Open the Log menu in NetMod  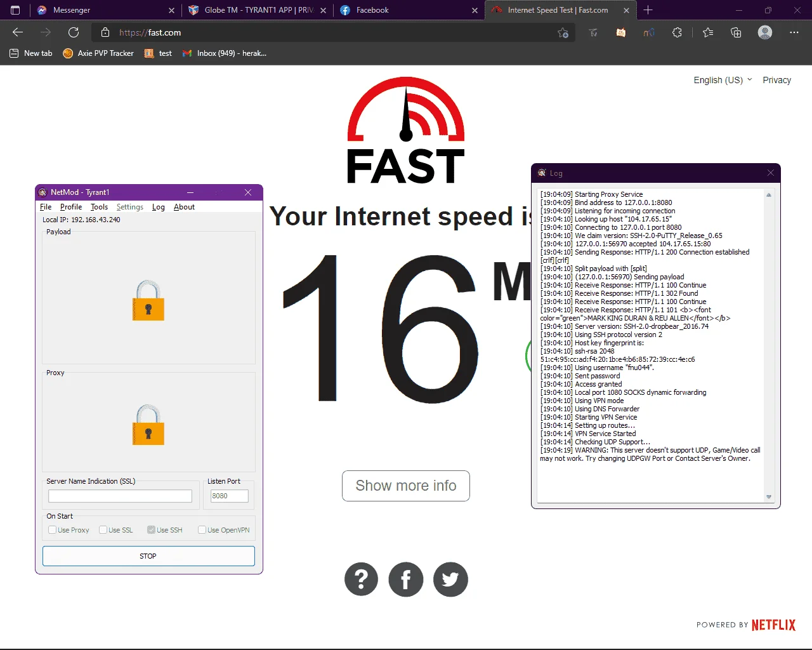tap(159, 207)
